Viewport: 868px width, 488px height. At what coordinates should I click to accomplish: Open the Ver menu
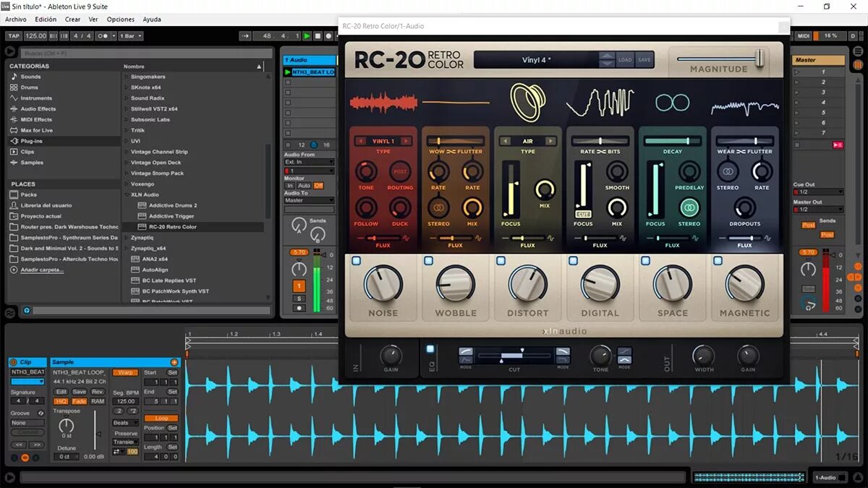click(x=93, y=20)
